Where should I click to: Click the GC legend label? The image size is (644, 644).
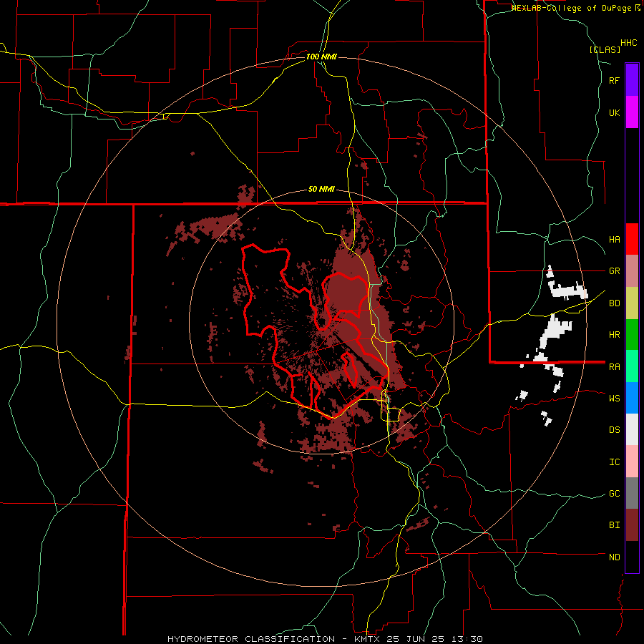tap(614, 493)
